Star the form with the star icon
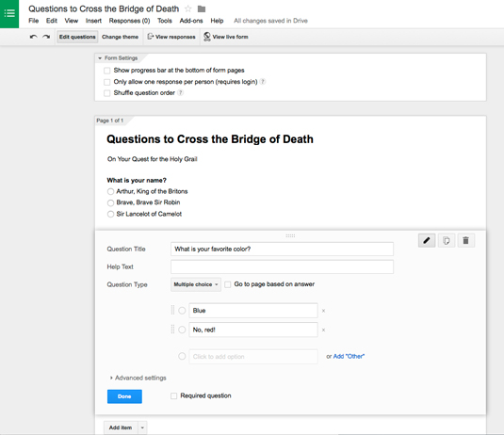This screenshot has height=435, width=504. (188, 9)
